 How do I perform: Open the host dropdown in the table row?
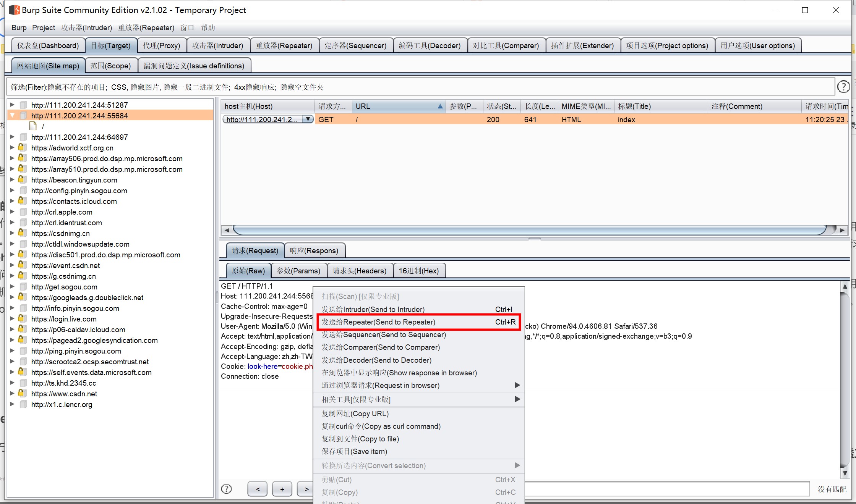pos(308,119)
